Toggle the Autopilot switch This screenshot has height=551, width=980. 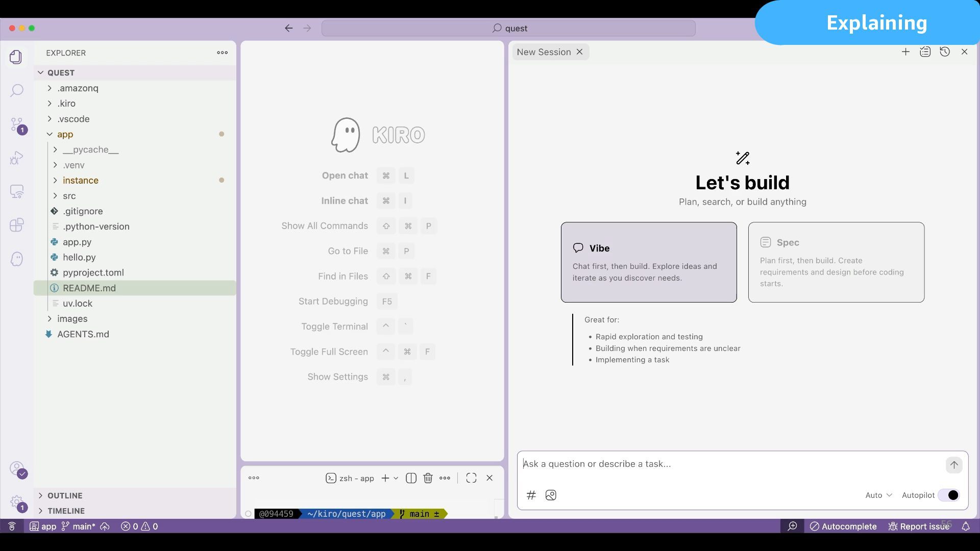[949, 495]
